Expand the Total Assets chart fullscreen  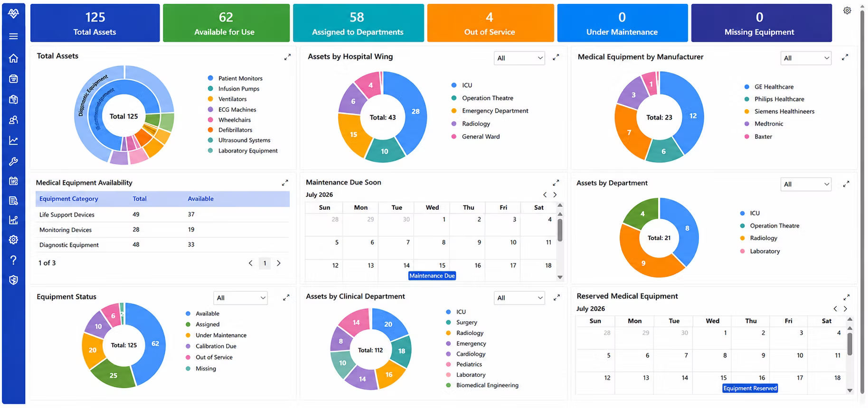pyautogui.click(x=287, y=57)
